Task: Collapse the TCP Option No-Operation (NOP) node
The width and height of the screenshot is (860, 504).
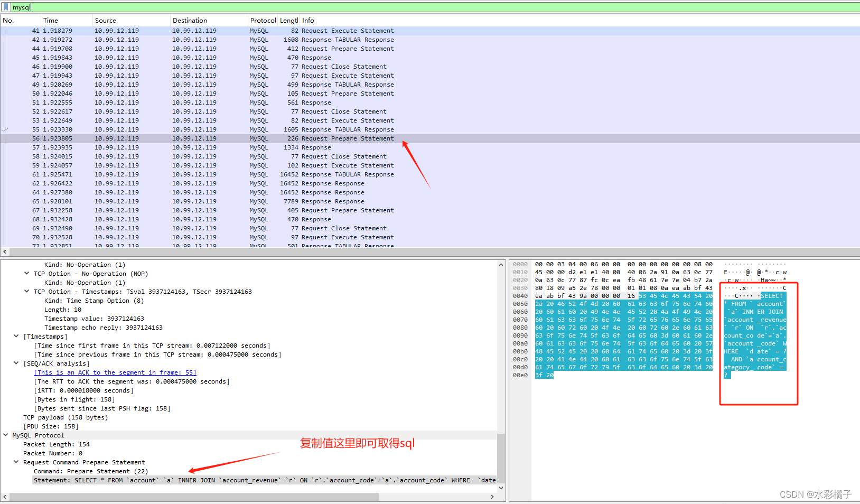Action: (27, 273)
